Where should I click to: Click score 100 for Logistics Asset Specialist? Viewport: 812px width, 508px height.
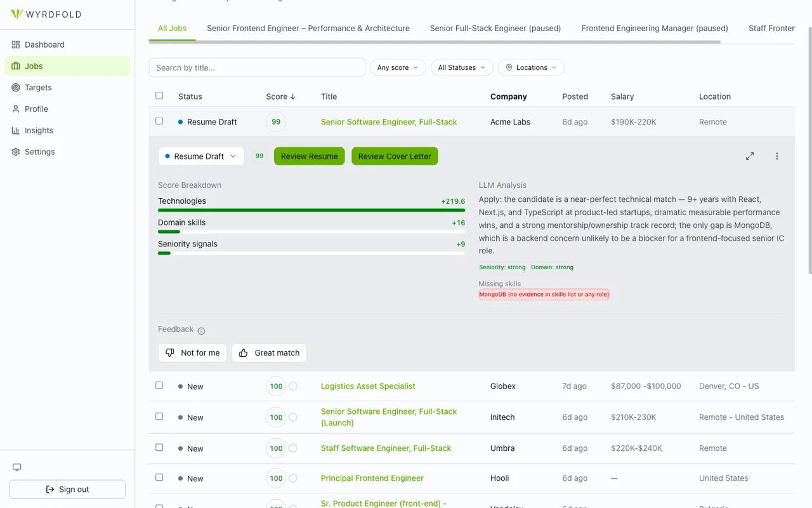click(276, 386)
